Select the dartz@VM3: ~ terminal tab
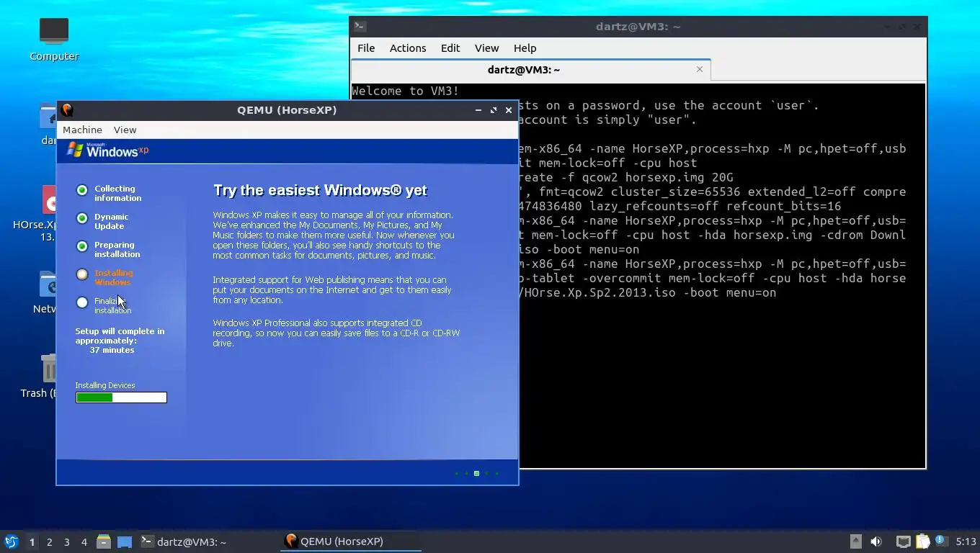Screen dimensions: 980x553 click(523, 70)
